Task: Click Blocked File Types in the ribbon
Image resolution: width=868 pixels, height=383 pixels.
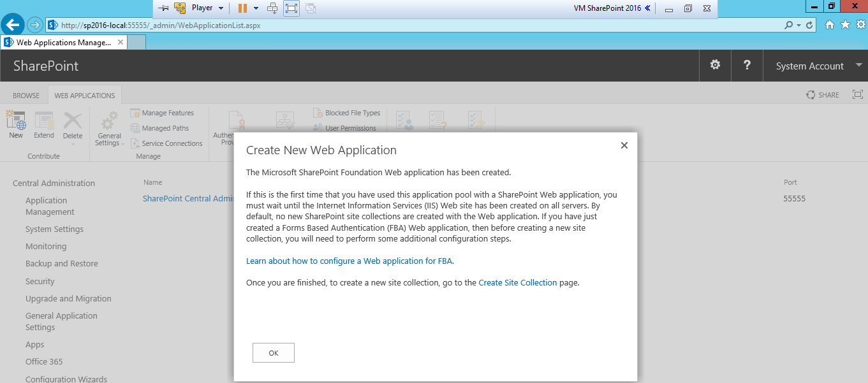Action: click(347, 113)
